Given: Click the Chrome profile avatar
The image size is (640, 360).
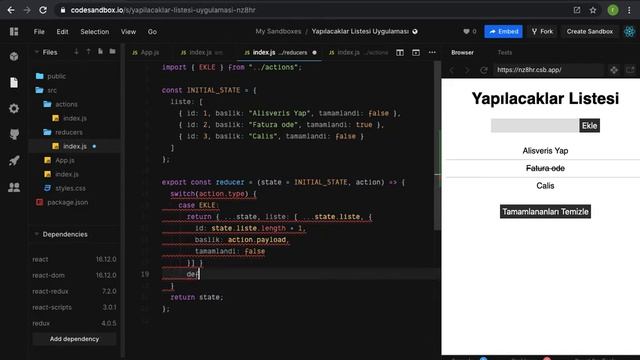Looking at the screenshot, I should click(613, 10).
